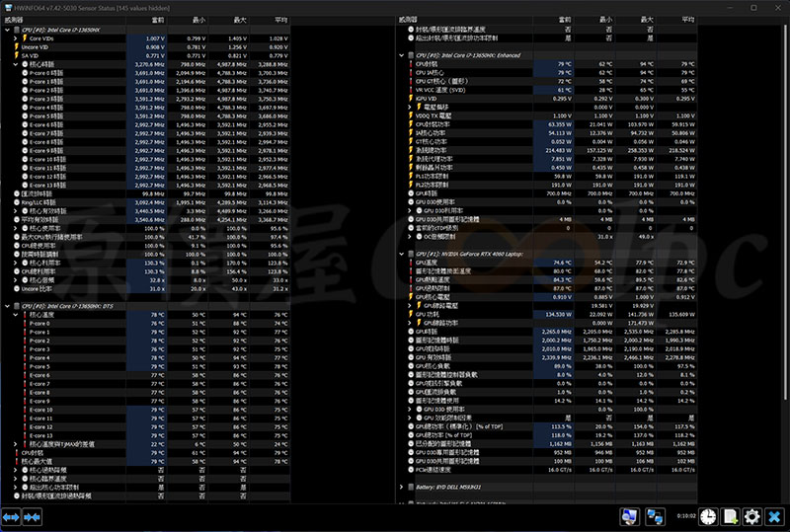Click lightning icon beside Core VIDs

coord(25,38)
